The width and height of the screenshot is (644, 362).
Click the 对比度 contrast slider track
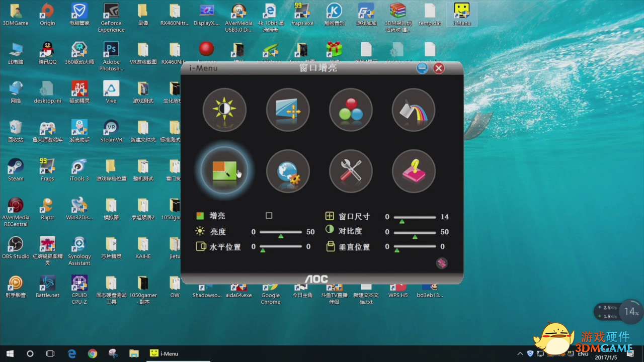(415, 232)
